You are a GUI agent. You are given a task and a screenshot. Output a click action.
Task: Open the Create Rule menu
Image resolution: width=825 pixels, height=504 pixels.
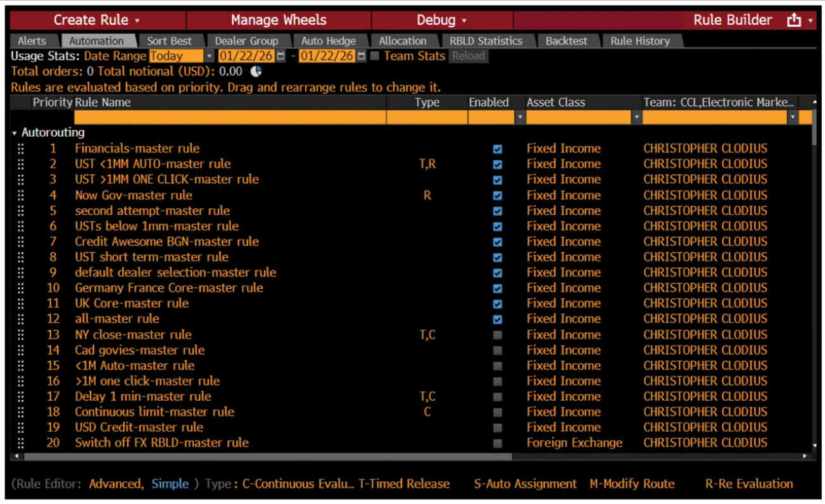(97, 20)
